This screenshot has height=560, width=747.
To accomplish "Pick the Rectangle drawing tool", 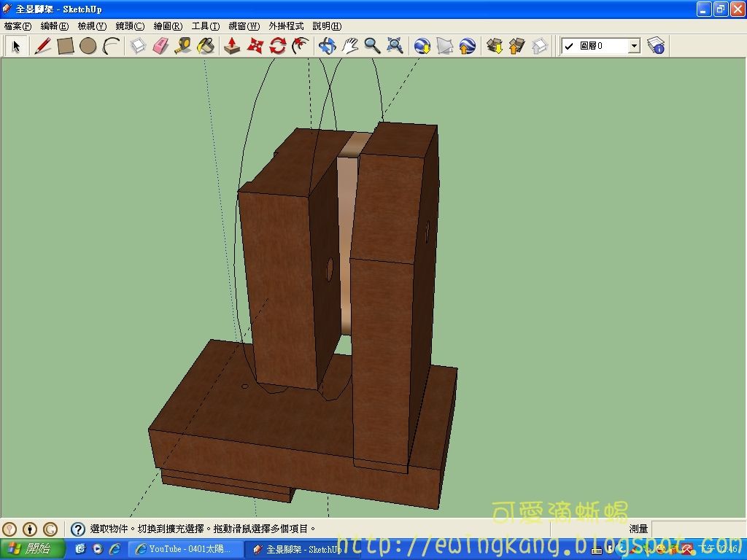I will click(65, 46).
